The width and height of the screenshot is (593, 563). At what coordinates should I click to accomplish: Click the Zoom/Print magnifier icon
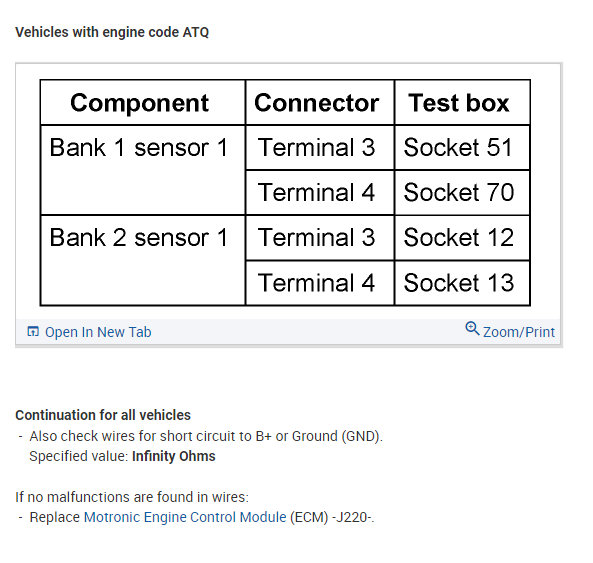click(472, 328)
